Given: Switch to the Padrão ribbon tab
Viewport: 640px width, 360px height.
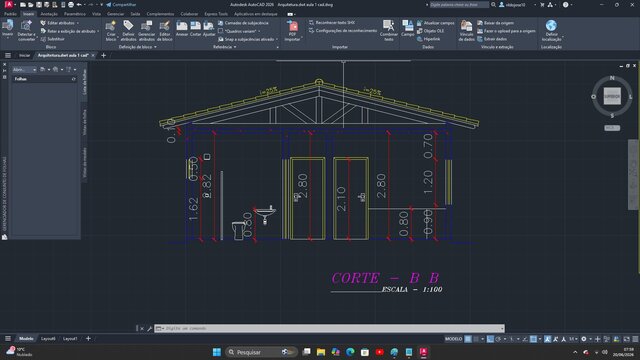Looking at the screenshot, I should pyautogui.click(x=10, y=14).
